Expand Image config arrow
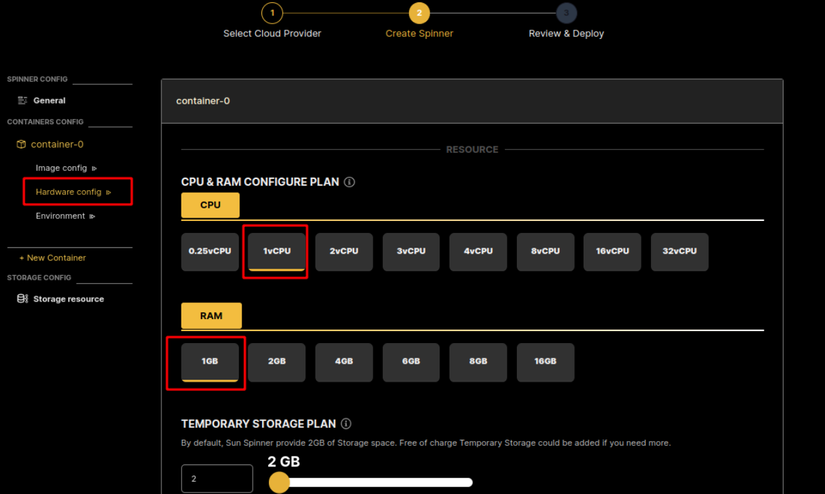Image resolution: width=825 pixels, height=494 pixels. [94, 168]
